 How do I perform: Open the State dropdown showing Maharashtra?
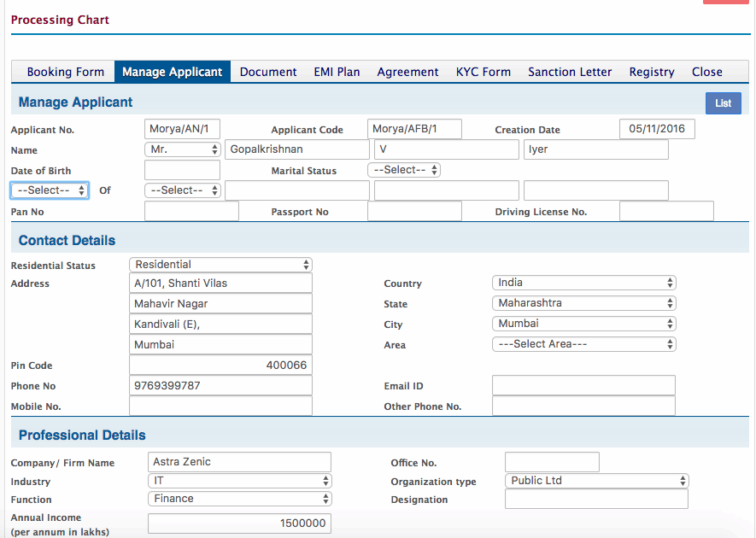coord(583,302)
